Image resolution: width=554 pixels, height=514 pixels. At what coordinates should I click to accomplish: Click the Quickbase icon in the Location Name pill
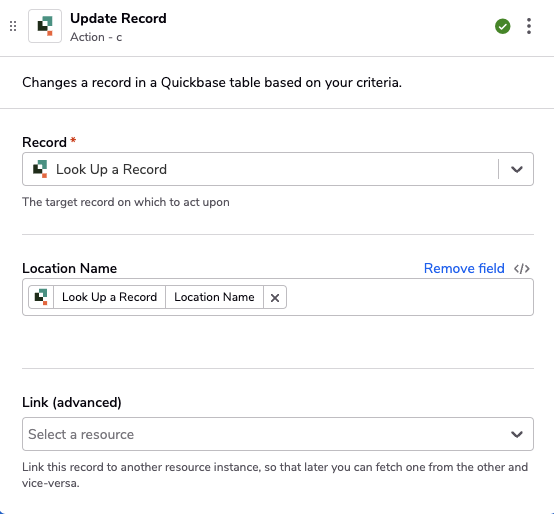click(x=41, y=297)
